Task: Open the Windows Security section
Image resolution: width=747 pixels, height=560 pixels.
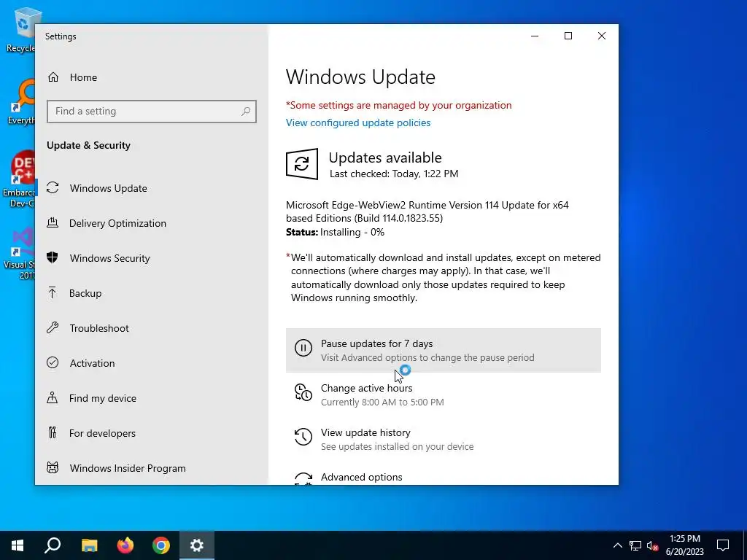Action: click(109, 258)
